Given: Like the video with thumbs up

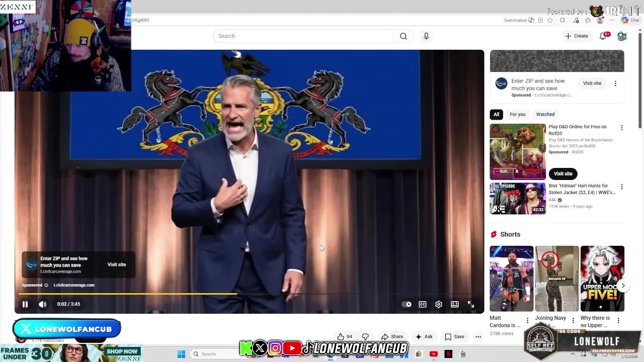Looking at the screenshot, I should click(x=345, y=337).
